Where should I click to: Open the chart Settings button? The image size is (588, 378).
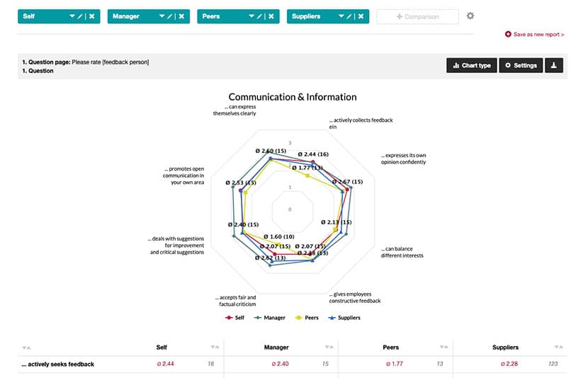(521, 65)
